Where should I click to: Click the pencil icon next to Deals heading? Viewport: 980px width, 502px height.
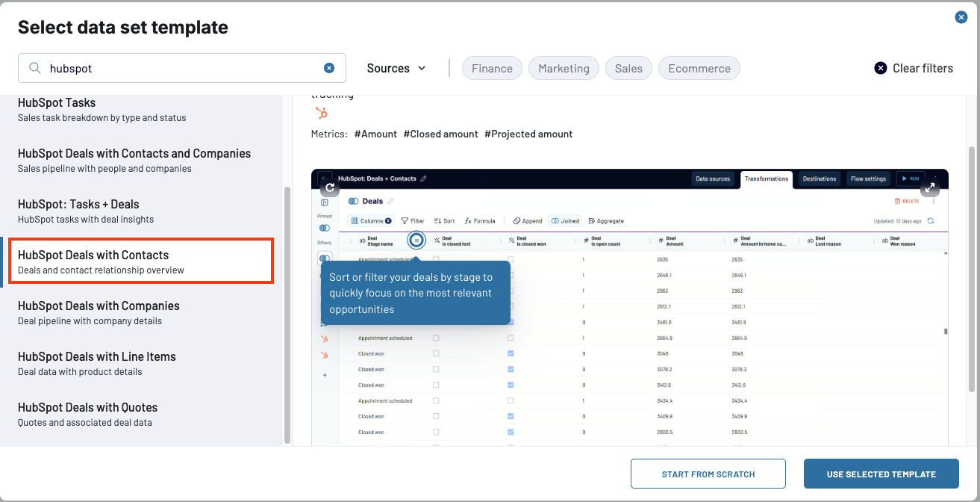coord(390,201)
